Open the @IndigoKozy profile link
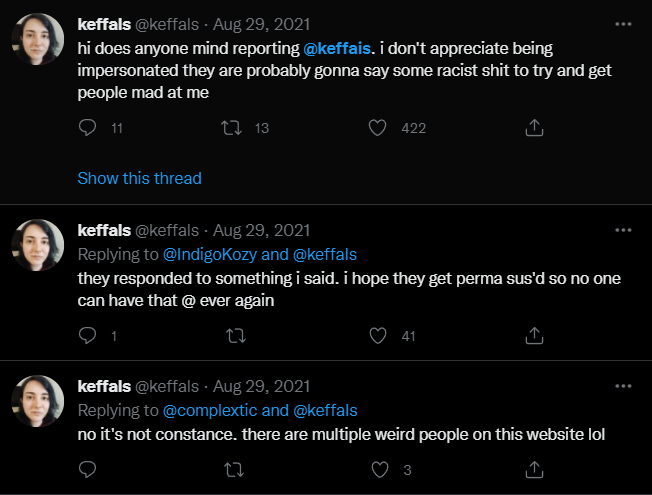This screenshot has width=652, height=495. click(x=210, y=255)
